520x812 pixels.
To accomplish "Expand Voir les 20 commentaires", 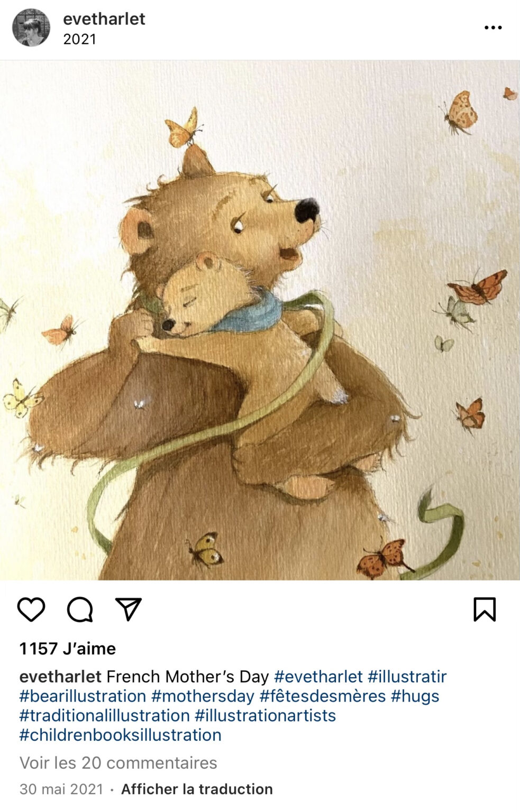I will pyautogui.click(x=118, y=763).
